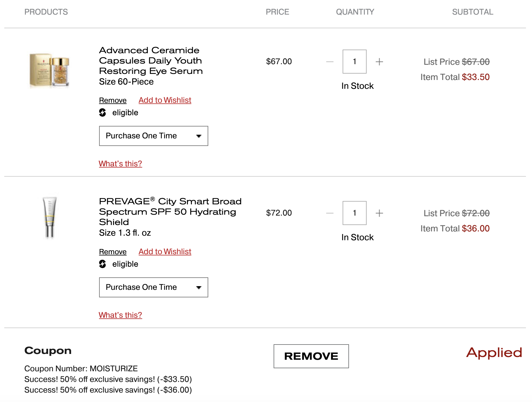Open What's this? link under Eye Serum
The width and height of the screenshot is (532, 402).
click(120, 164)
